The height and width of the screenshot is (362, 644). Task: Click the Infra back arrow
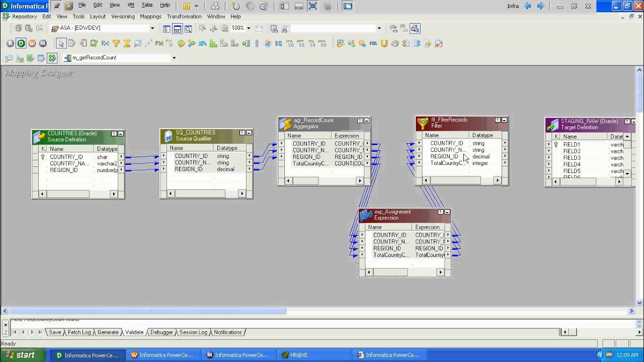528,6
